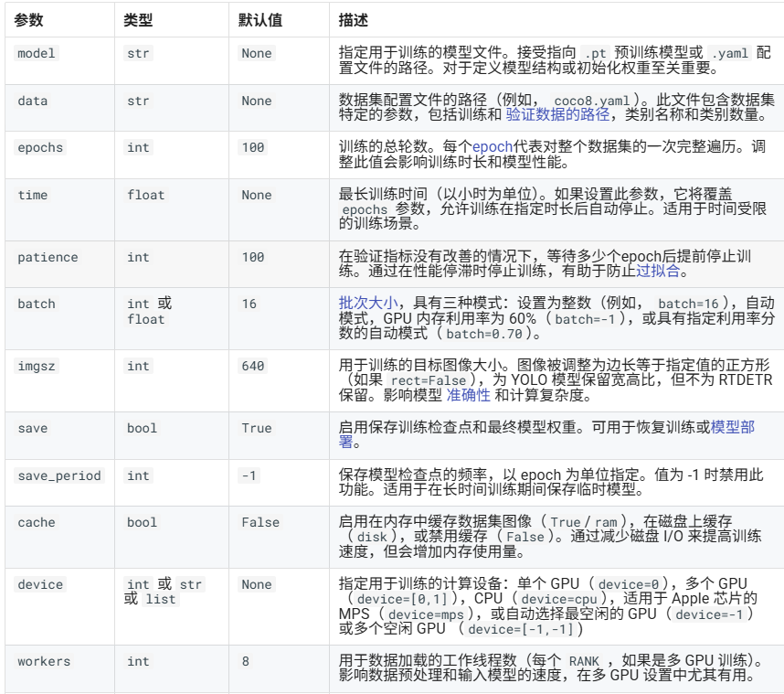The image size is (784, 694).
Task: Follow the epoch link in epochs description
Action: click(493, 146)
